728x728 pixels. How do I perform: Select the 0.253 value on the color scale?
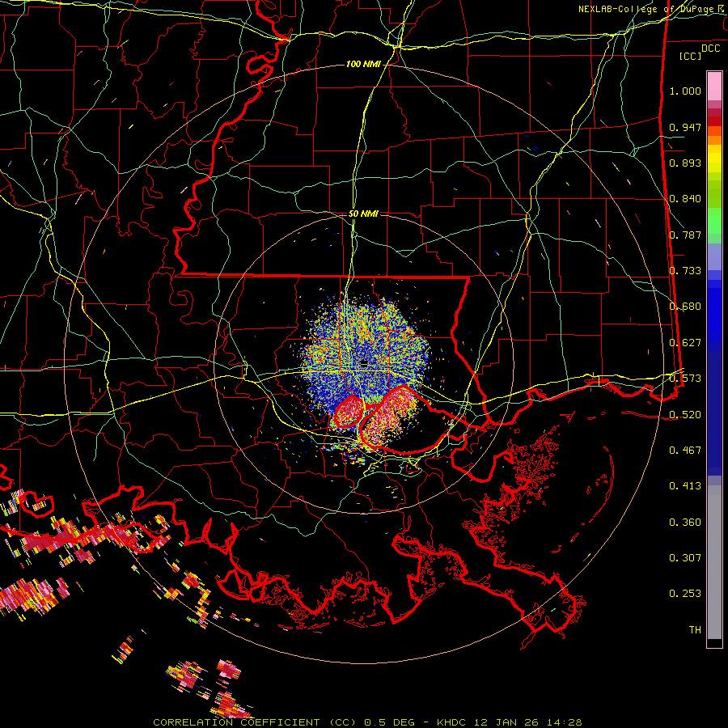click(x=685, y=594)
